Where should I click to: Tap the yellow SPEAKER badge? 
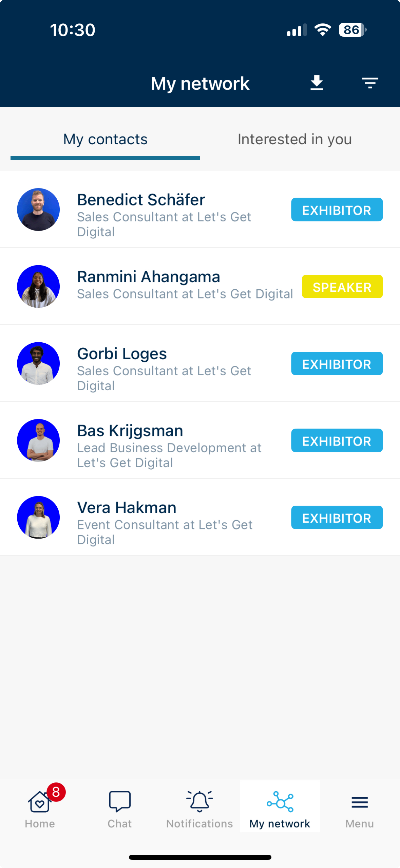[x=342, y=287]
